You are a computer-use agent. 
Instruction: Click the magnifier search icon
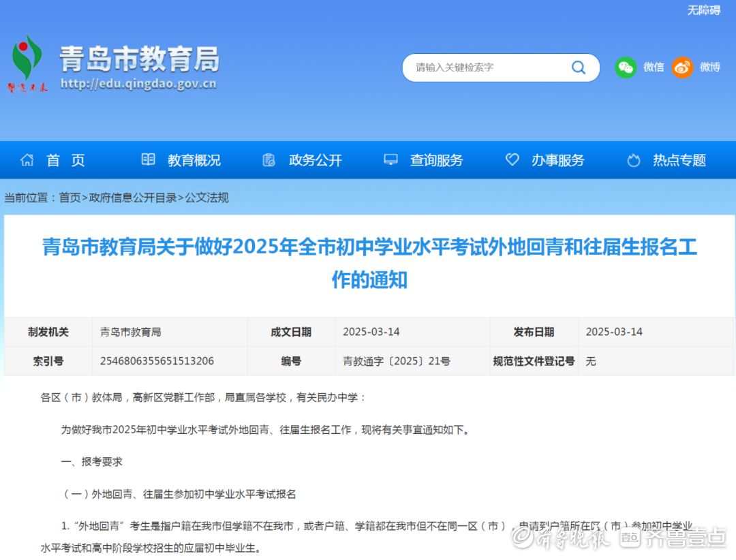pos(579,67)
